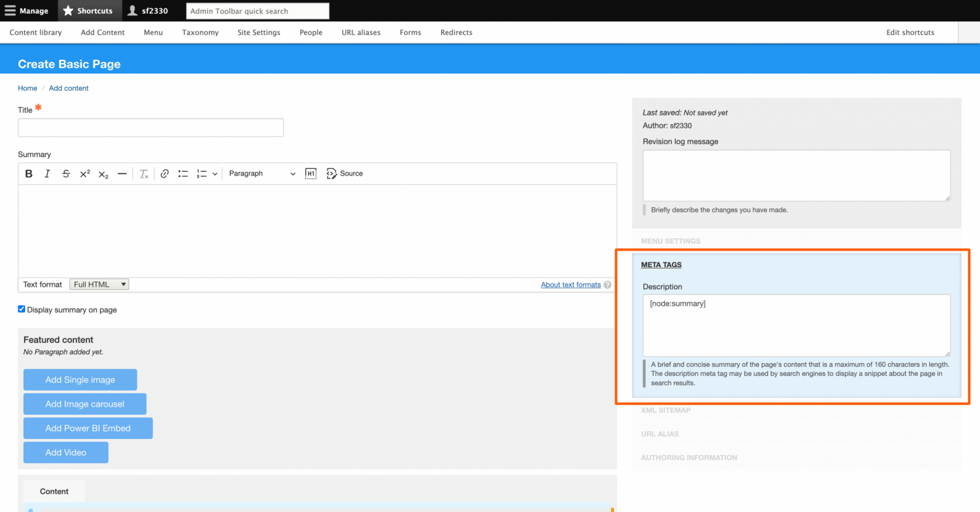
Task: Open the Menu shortcut
Action: pos(153,33)
